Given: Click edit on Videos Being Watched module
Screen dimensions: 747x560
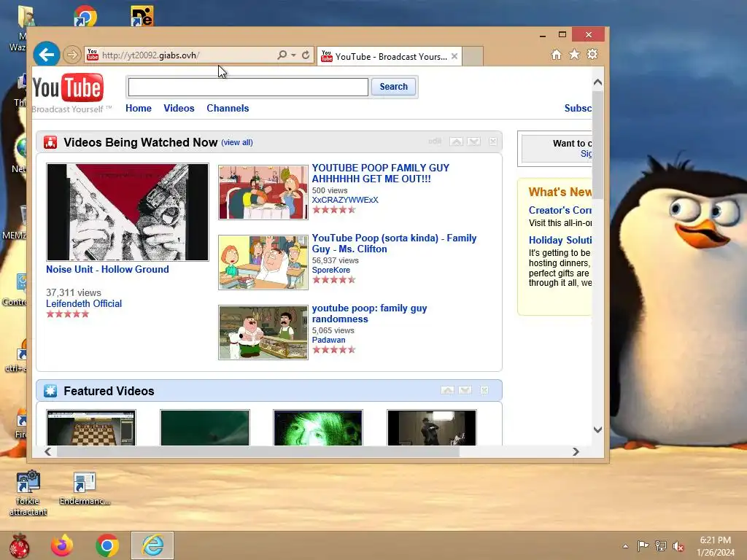Looking at the screenshot, I should [435, 141].
